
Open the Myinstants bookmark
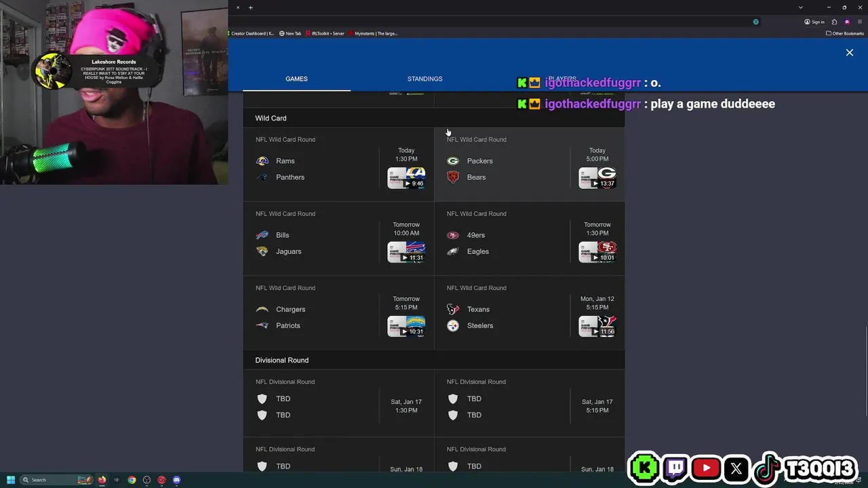coord(372,33)
